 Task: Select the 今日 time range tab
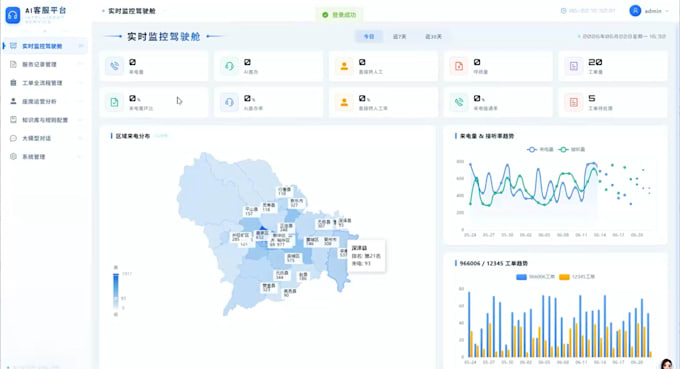[x=369, y=36]
